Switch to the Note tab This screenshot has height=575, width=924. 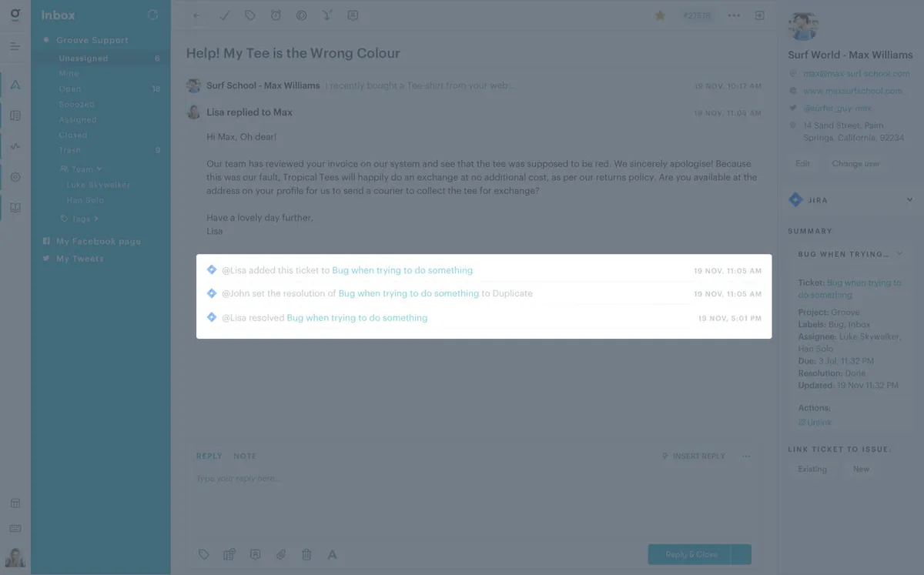click(245, 456)
